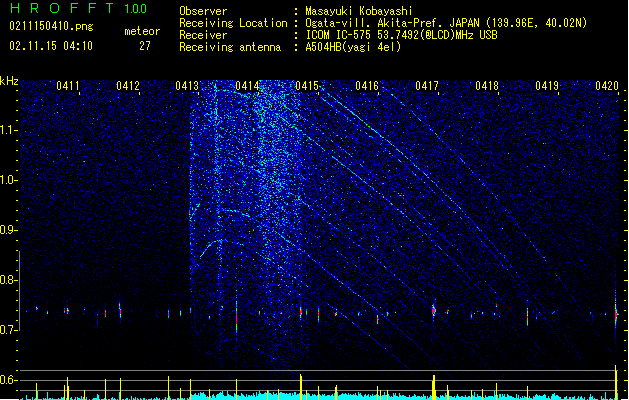Click the 0.6 kHz axis label

[8, 380]
